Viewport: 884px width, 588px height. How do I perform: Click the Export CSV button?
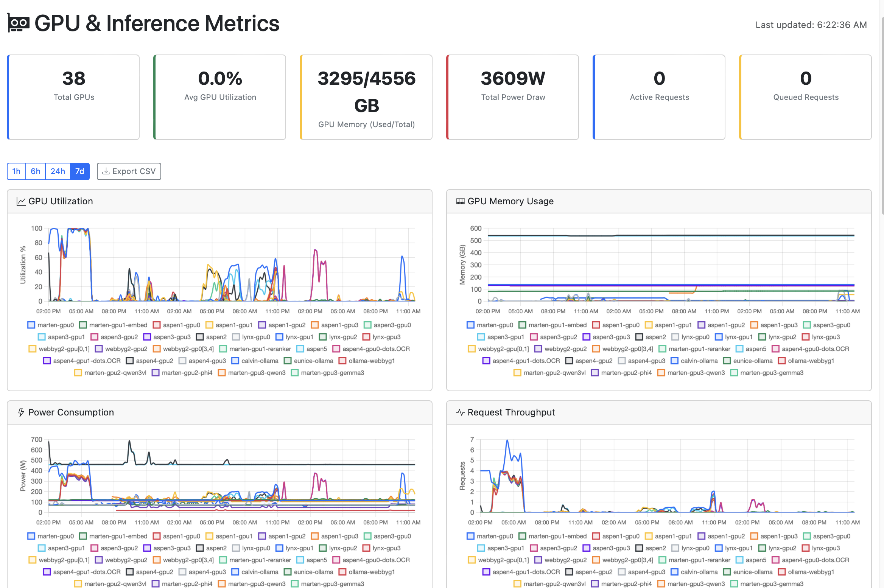coord(129,171)
